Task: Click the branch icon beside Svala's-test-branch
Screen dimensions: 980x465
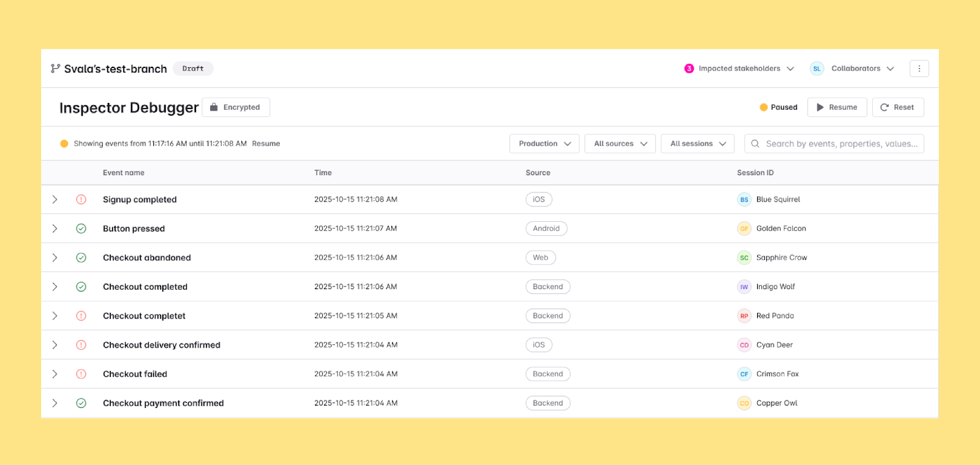Action: click(x=55, y=69)
